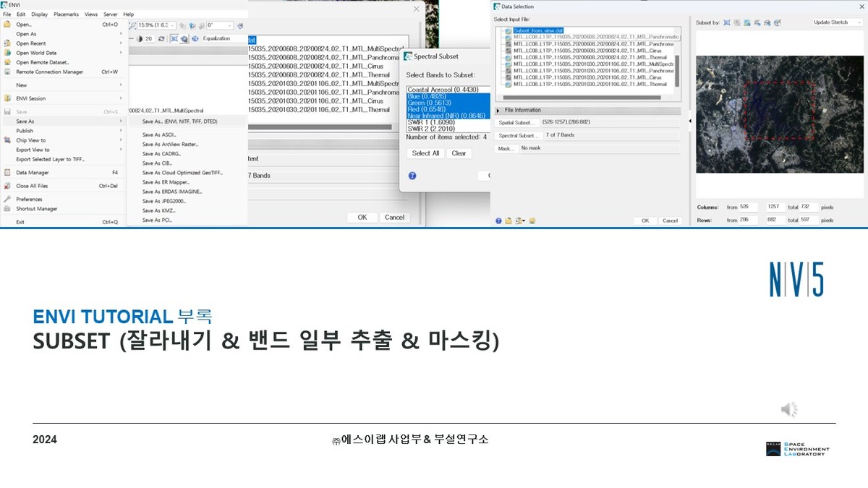Select the SWIR 1 (1.6090) band
Viewport: 868px width, 488px height.
tap(433, 122)
